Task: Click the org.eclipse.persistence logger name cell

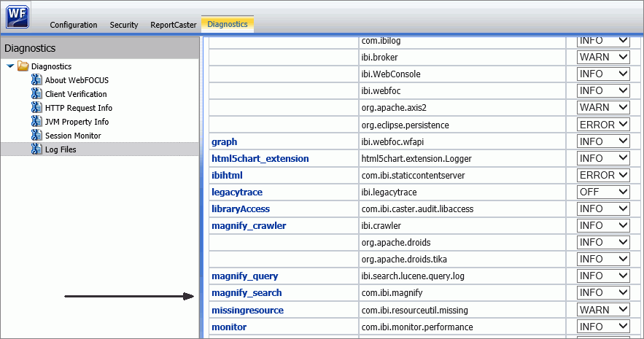Action: pos(462,125)
